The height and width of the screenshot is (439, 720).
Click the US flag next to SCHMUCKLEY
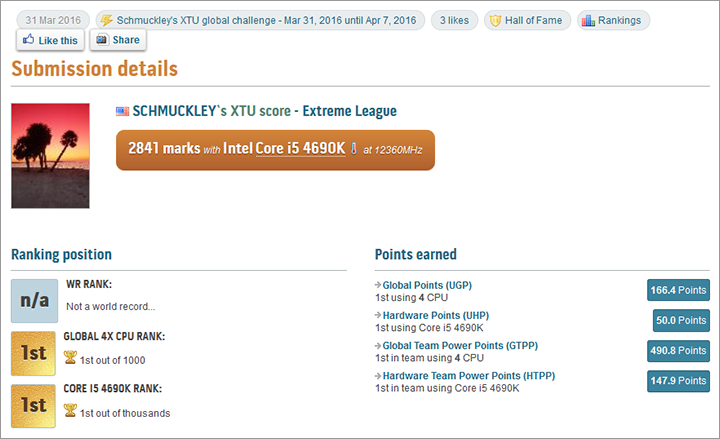tap(122, 111)
